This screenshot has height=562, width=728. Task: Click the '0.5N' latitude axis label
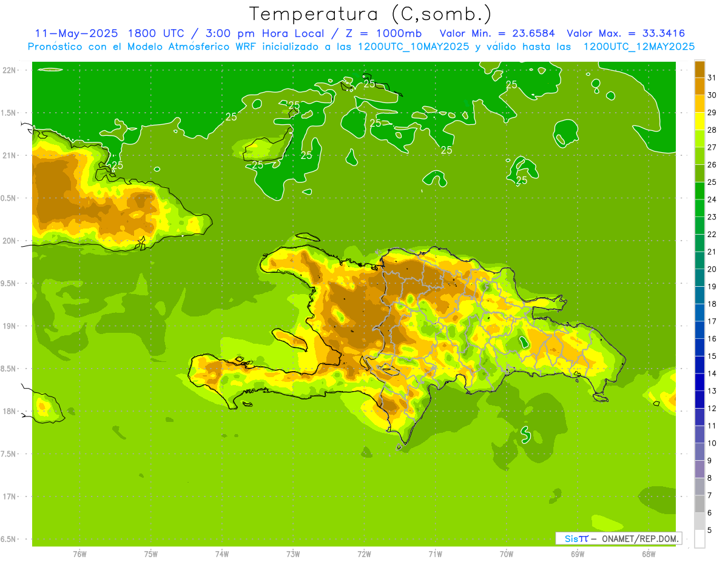(x=8, y=198)
